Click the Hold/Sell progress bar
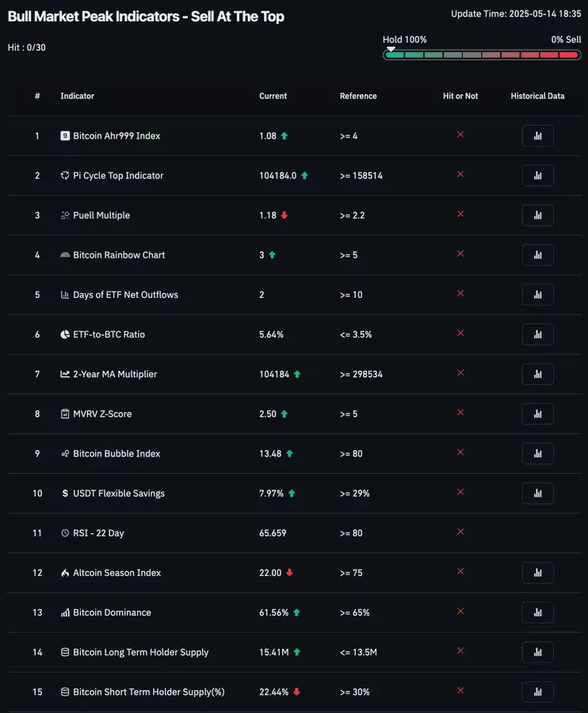This screenshot has height=713, width=588. [x=481, y=55]
